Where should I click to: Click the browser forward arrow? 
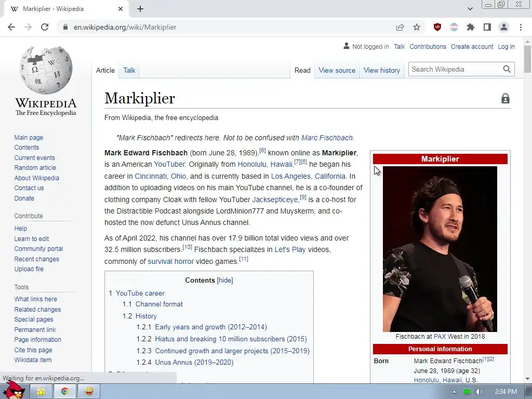coord(28,27)
